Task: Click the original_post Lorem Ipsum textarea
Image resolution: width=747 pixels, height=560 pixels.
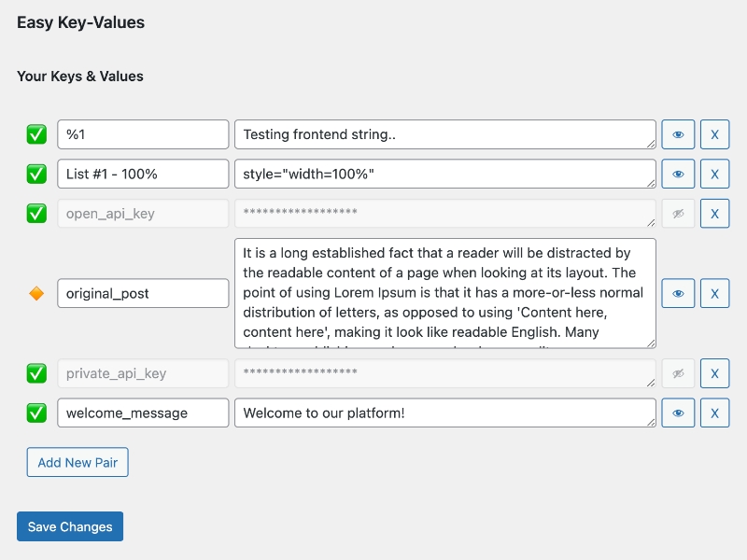Action: click(x=444, y=293)
